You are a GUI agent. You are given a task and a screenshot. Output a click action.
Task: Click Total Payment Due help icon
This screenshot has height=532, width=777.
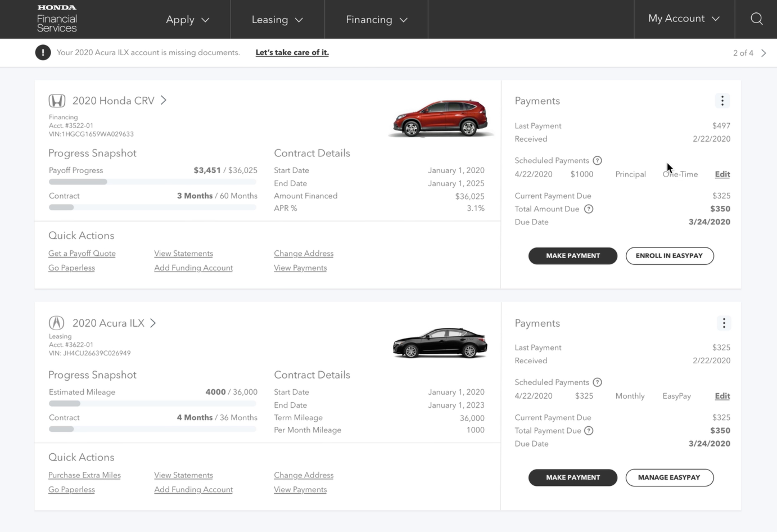click(x=589, y=431)
